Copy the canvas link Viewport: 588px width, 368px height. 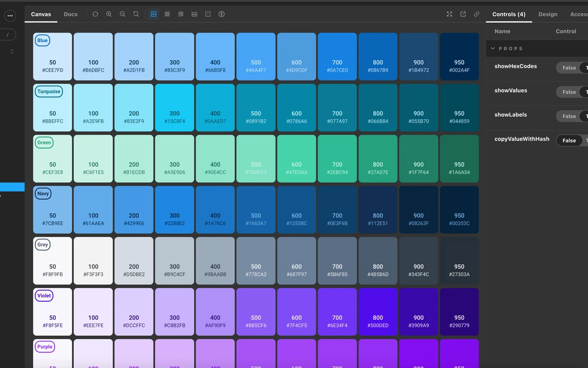click(477, 14)
